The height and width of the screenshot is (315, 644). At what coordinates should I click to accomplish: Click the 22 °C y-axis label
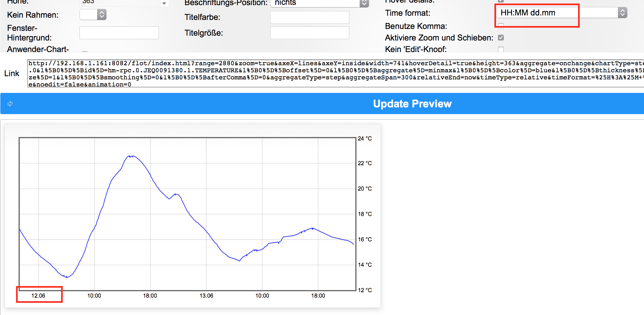coord(365,163)
